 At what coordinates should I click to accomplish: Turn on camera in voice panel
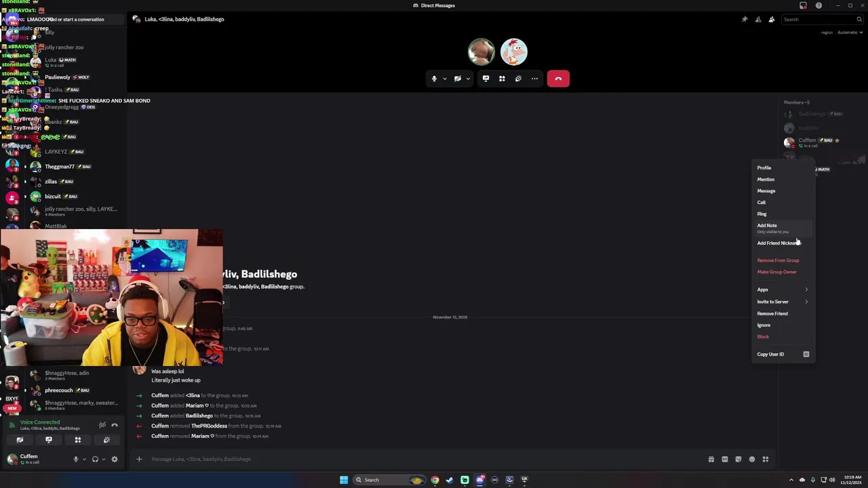20,440
